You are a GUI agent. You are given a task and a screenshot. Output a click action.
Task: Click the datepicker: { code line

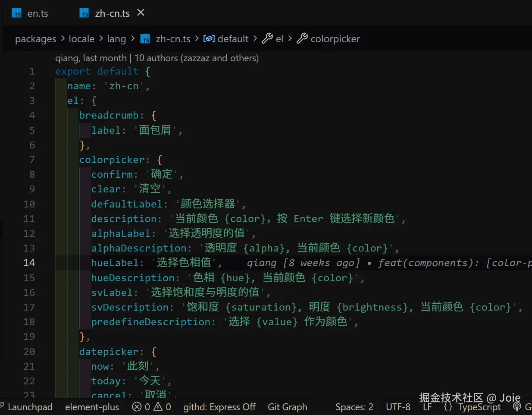pyautogui.click(x=118, y=352)
